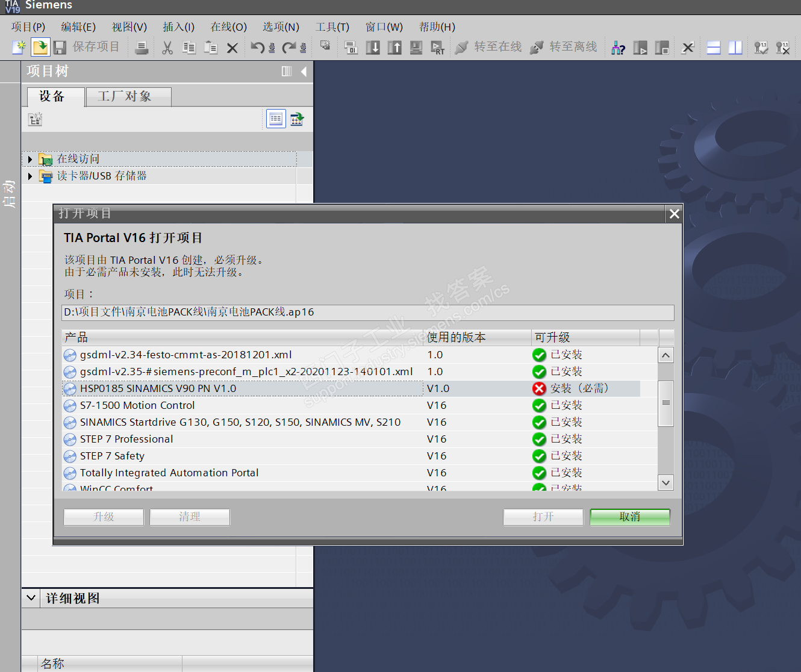Open the 工具(T) menu
This screenshot has width=801, height=672.
coord(332,27)
